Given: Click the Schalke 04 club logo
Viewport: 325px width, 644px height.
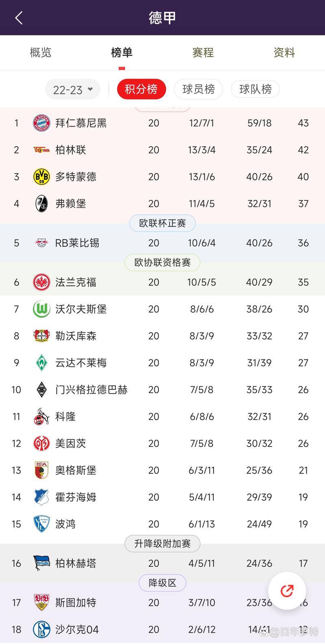Looking at the screenshot, I should 41,629.
